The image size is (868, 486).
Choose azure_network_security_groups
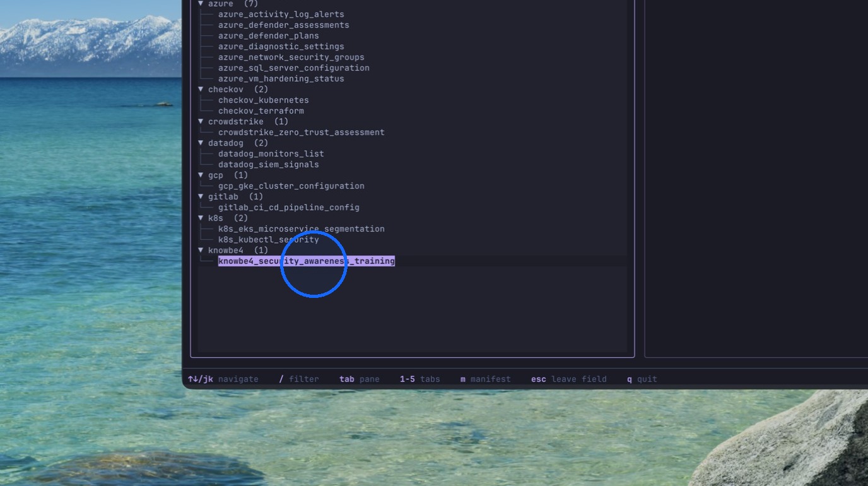coord(291,57)
